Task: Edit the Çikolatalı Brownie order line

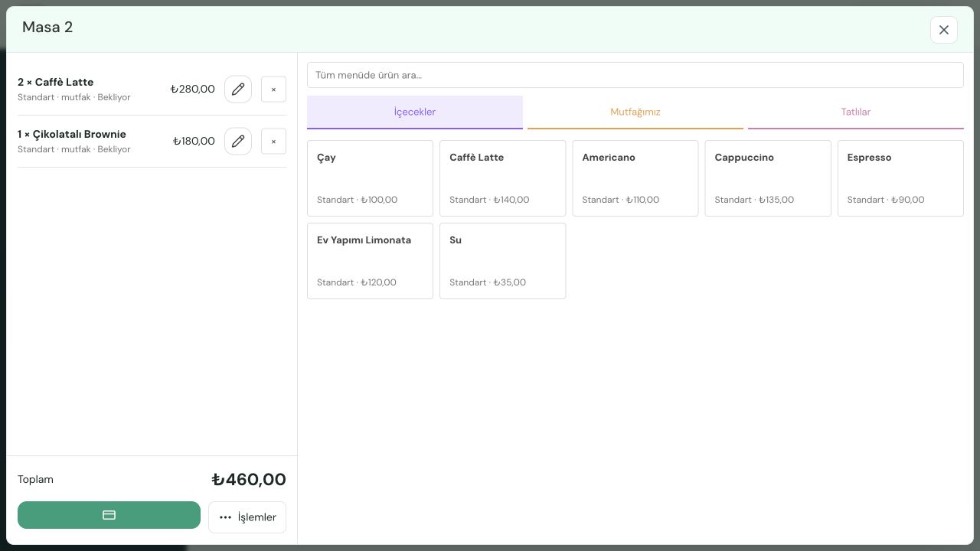Action: (x=238, y=141)
